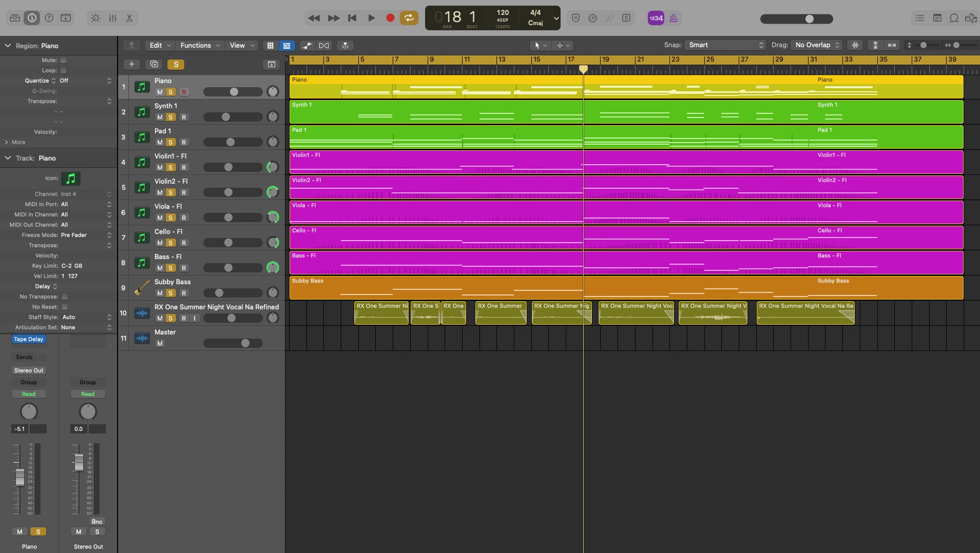Screen dimensions: 980x553
Task: Check the region Loop checkbox
Action: click(x=64, y=70)
